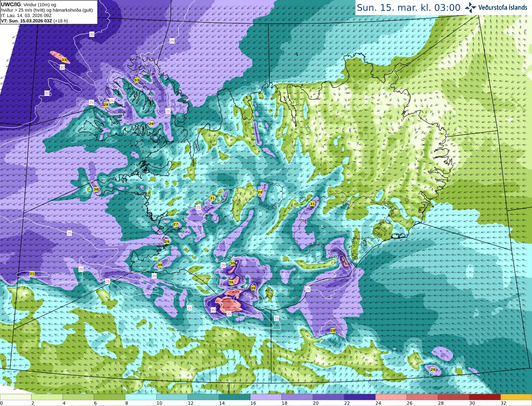
Task: Click the legend scale number 16
Action: coord(253,403)
